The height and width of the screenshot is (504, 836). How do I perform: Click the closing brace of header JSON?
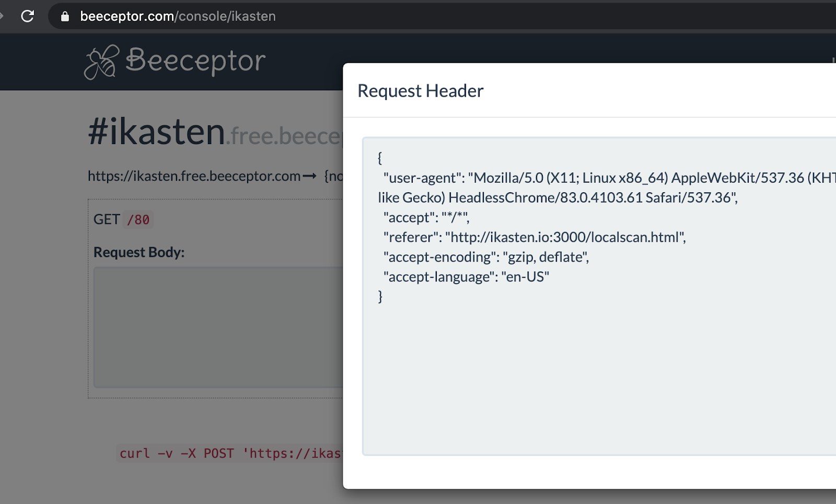pyautogui.click(x=380, y=296)
